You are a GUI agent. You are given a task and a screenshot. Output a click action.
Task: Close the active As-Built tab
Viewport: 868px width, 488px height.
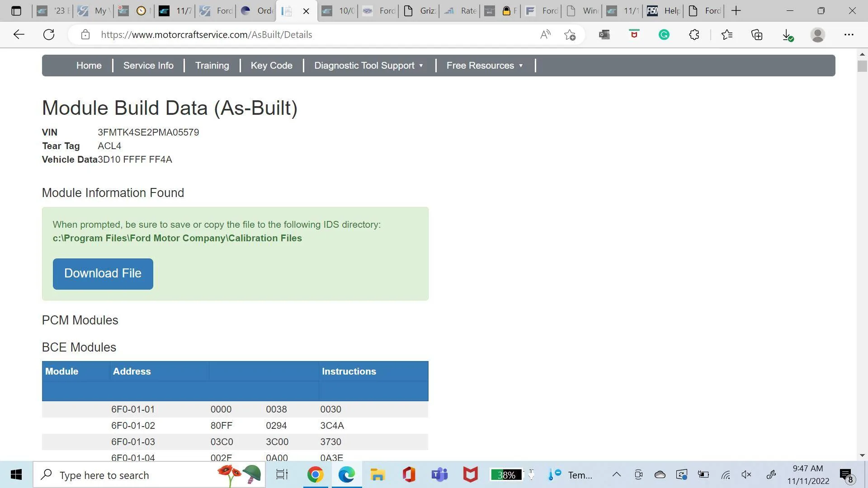coord(306,11)
